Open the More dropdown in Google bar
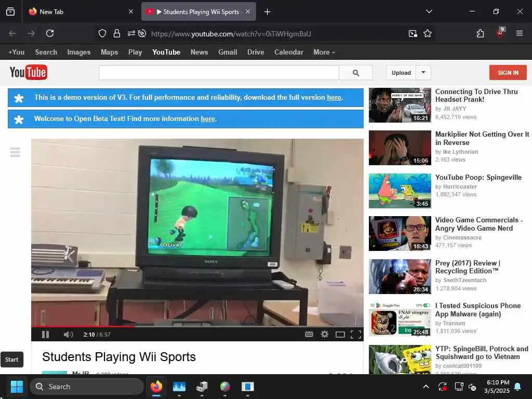 pos(324,52)
